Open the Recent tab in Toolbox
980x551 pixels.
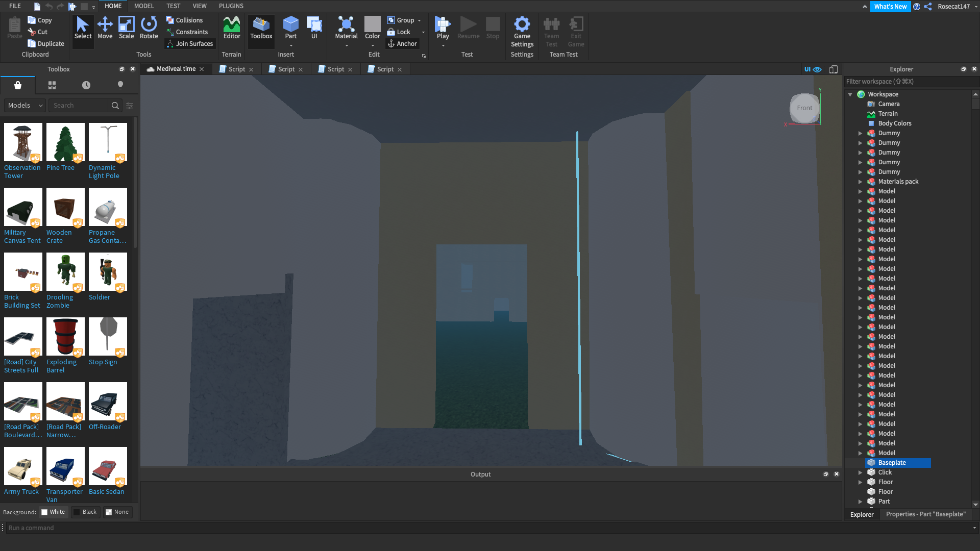coord(86,85)
